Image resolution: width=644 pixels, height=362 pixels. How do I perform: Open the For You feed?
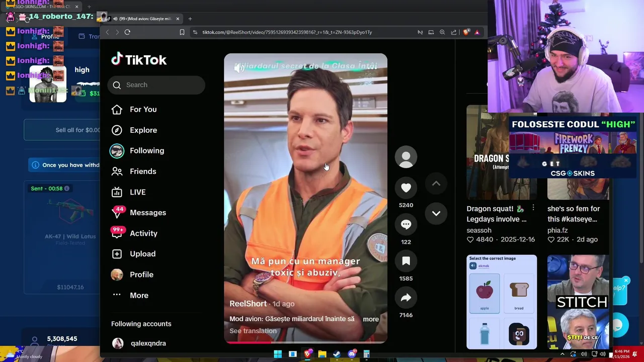(134, 109)
